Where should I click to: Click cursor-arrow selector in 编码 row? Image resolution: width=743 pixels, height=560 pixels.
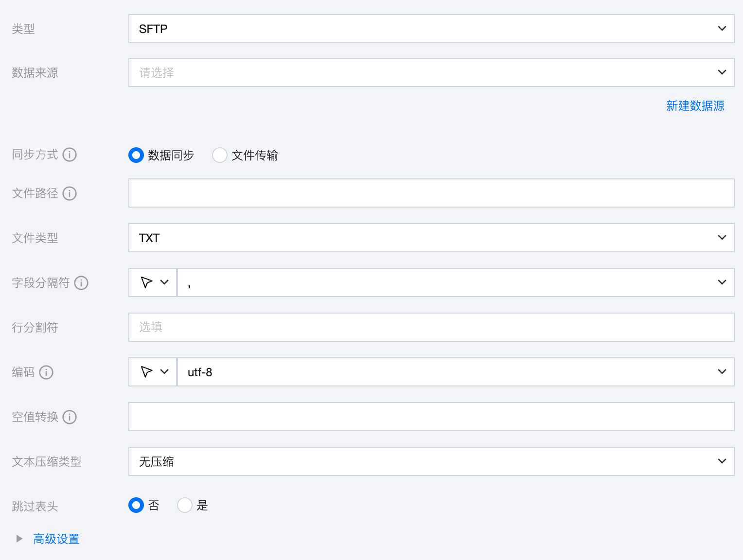click(153, 372)
